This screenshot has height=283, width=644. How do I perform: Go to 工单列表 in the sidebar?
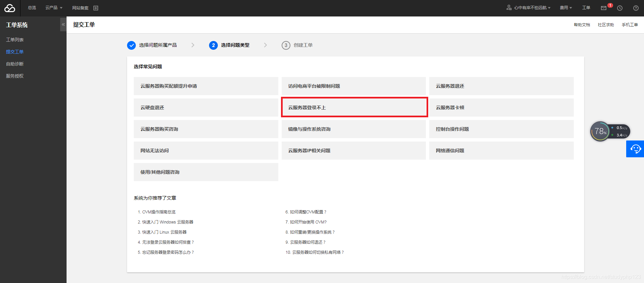(15, 40)
